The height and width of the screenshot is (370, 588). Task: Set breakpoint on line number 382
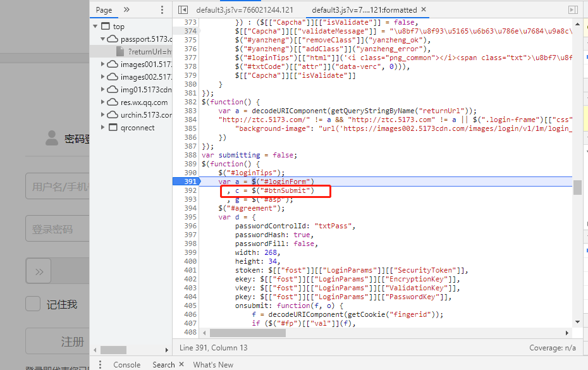[x=190, y=102]
